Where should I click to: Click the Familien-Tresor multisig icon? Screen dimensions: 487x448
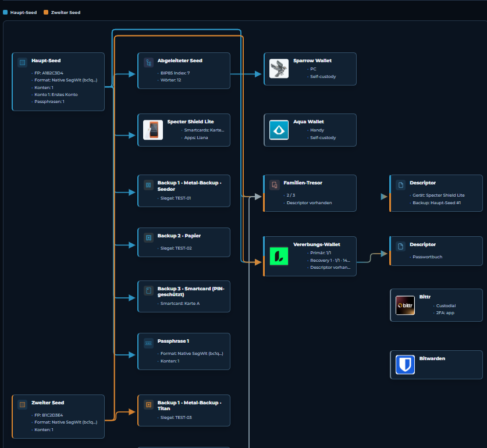point(275,185)
